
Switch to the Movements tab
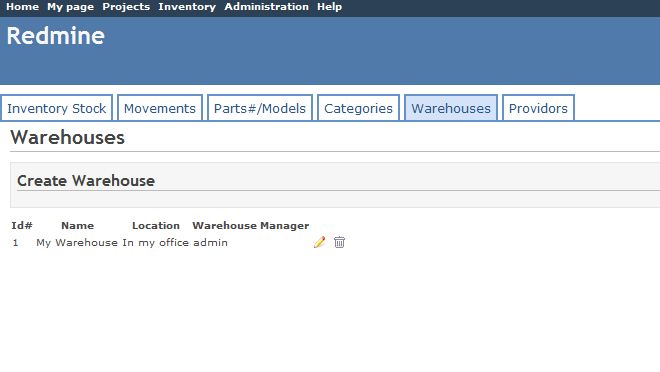point(160,108)
